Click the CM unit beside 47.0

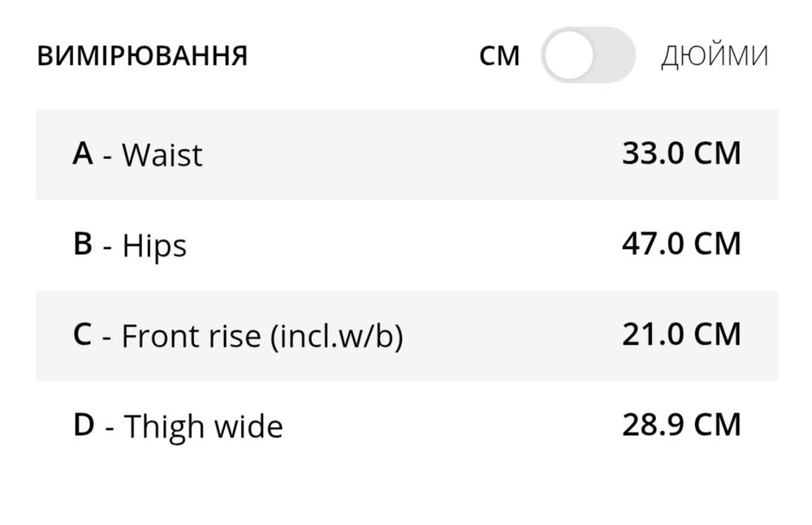coord(717,244)
